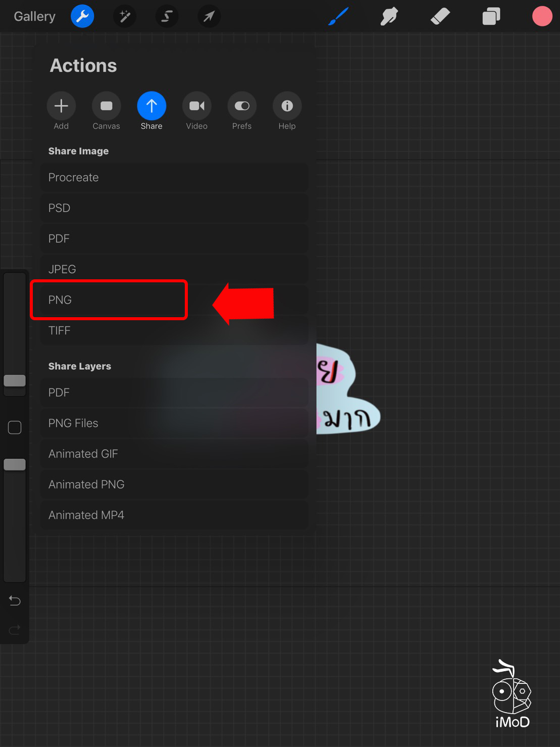560x747 pixels.
Task: Select the Selection S tool
Action: 167,17
